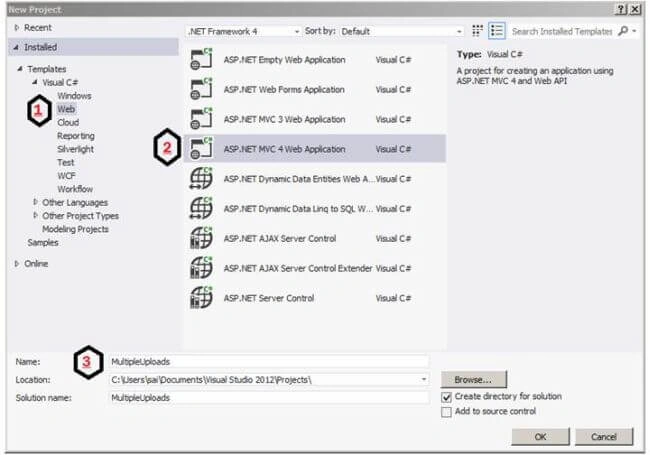Select ASP.NET AJAX Server Control text
Image resolution: width=650 pixels, height=455 pixels.
click(280, 239)
